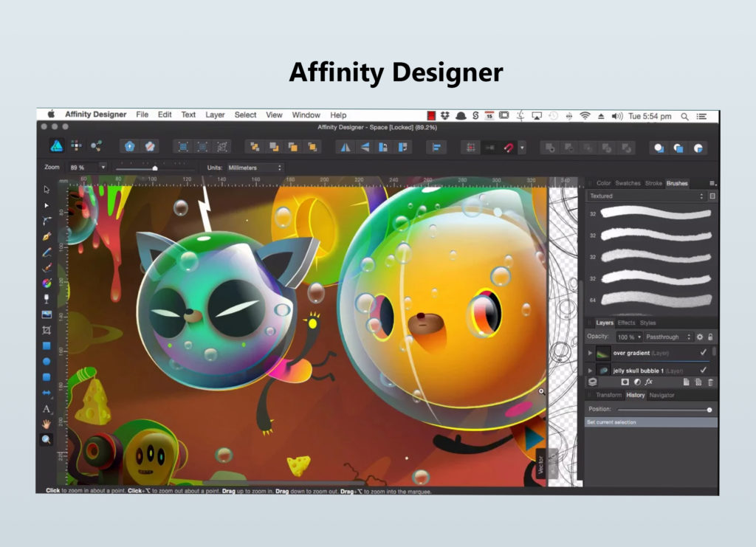Image resolution: width=756 pixels, height=547 pixels.
Task: Open the Layer menu
Action: tap(215, 114)
